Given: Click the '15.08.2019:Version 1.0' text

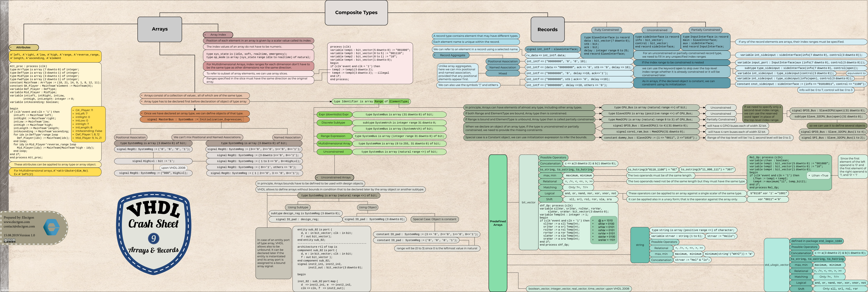Looking at the screenshot, I should [19, 235].
